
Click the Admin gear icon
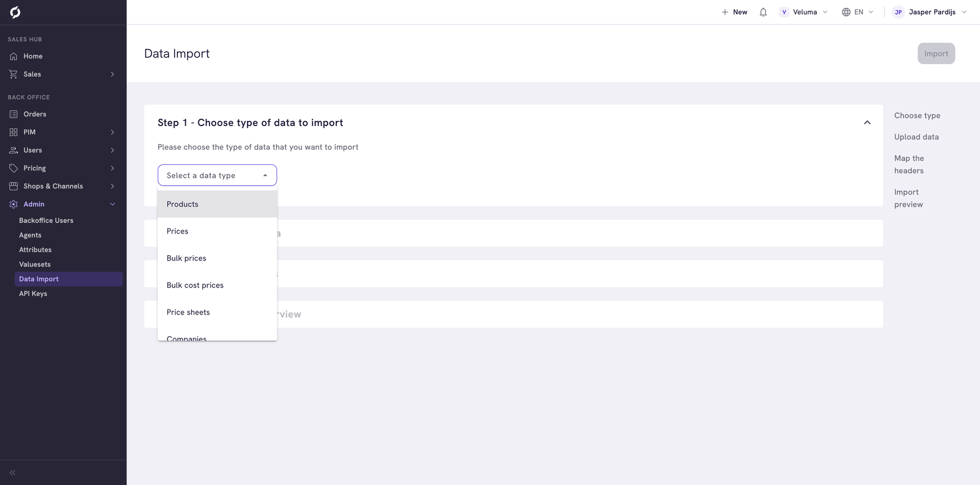(x=14, y=204)
